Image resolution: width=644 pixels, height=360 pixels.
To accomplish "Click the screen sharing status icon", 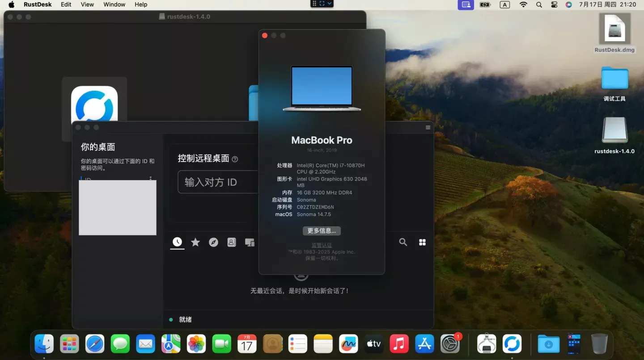I will 466,4.
